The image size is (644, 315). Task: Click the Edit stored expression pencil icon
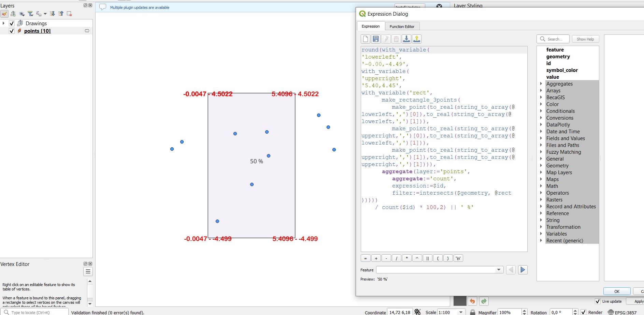386,39
